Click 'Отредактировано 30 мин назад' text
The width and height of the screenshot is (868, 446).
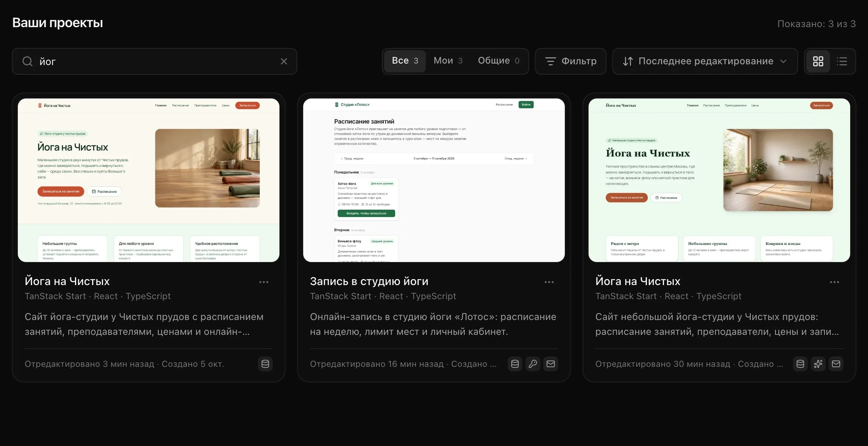click(x=663, y=364)
